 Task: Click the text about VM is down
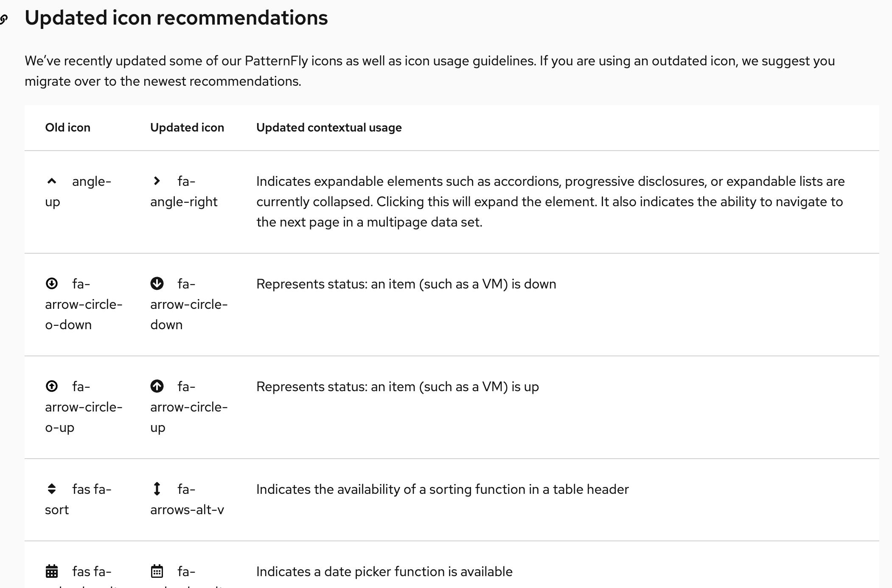coord(406,284)
